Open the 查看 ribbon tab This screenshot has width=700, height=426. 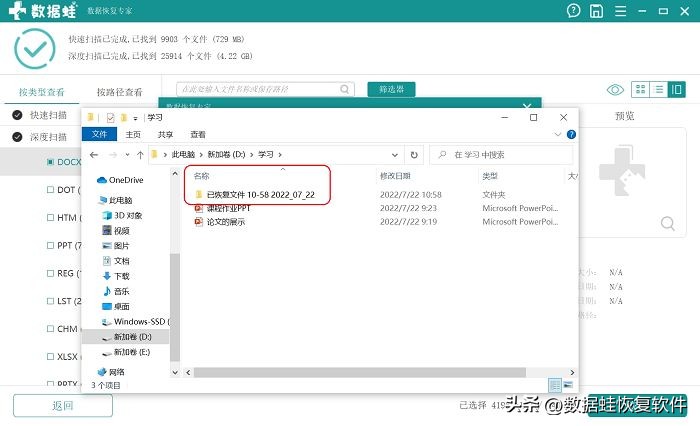(198, 134)
